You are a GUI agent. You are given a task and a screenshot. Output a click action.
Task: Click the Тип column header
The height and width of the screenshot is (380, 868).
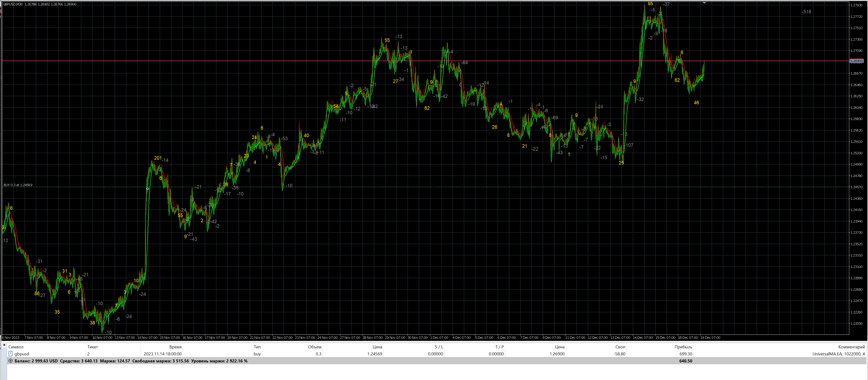tap(257, 347)
